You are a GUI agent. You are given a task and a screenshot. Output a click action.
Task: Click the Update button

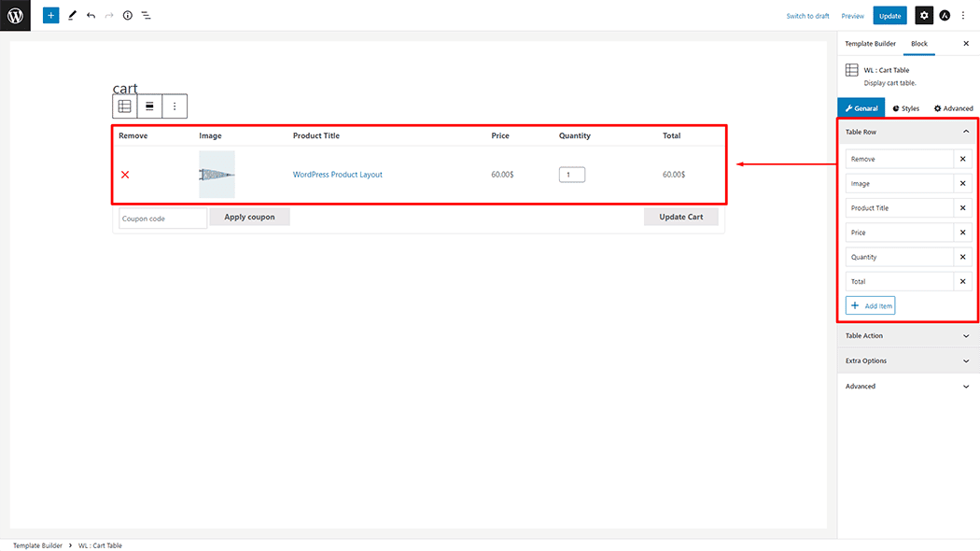889,16
